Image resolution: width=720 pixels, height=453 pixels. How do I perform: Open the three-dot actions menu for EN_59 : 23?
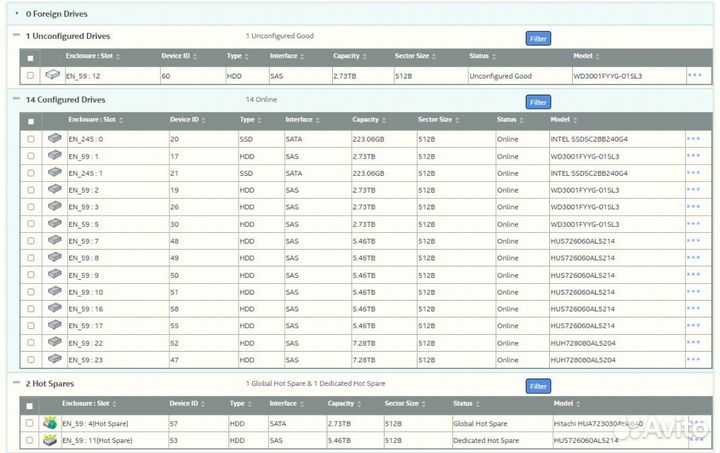[x=693, y=359]
